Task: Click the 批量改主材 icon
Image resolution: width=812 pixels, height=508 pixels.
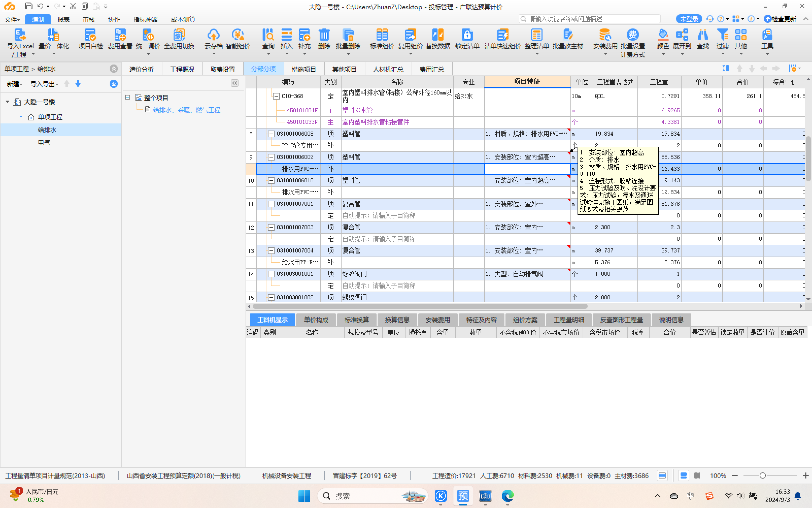Action: [568, 35]
